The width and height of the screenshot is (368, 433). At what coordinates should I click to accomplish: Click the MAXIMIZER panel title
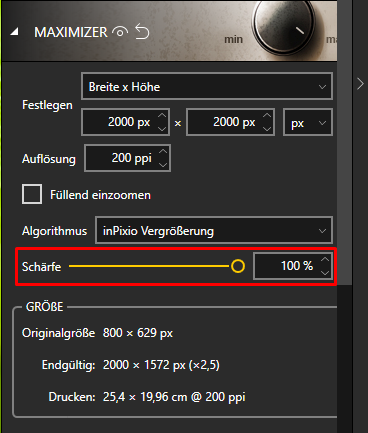point(71,32)
